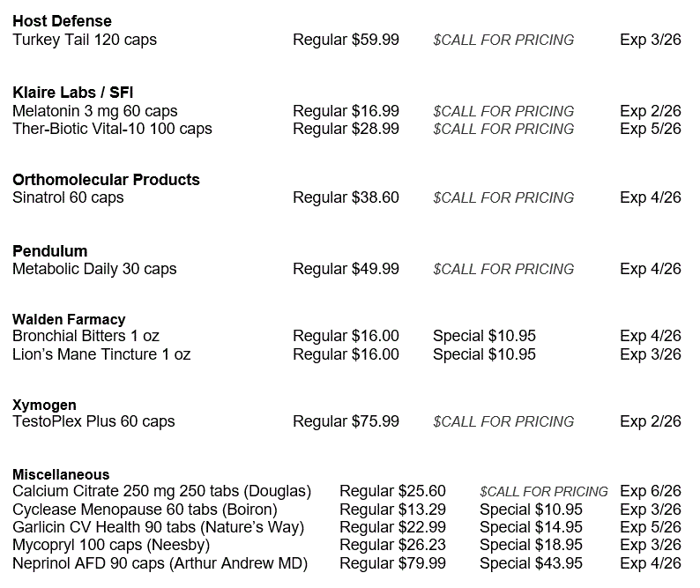Select the Sinatrol 60 caps product
The image size is (700, 588).
[68, 197]
